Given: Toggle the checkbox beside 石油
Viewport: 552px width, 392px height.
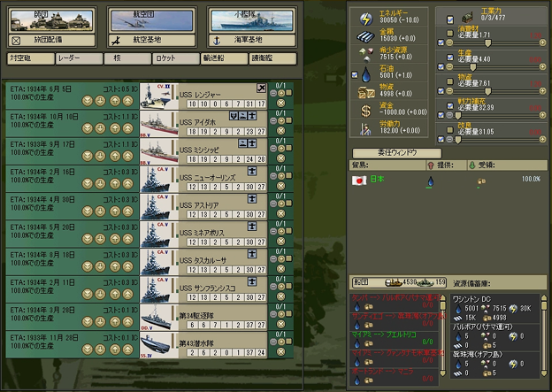Looking at the screenshot, I should (x=355, y=74).
